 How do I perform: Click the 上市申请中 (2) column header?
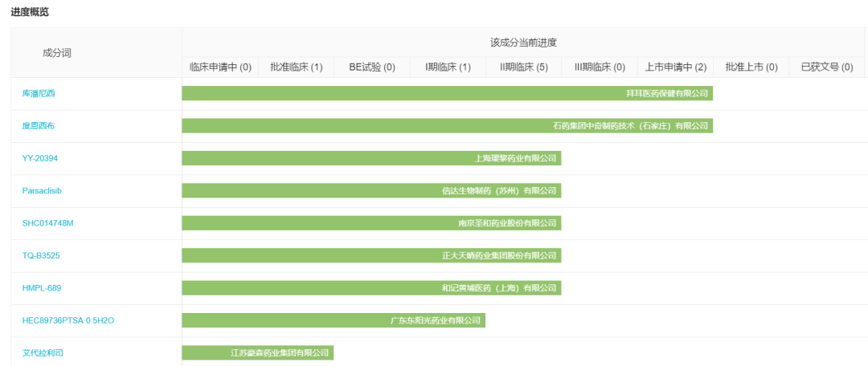tap(675, 67)
